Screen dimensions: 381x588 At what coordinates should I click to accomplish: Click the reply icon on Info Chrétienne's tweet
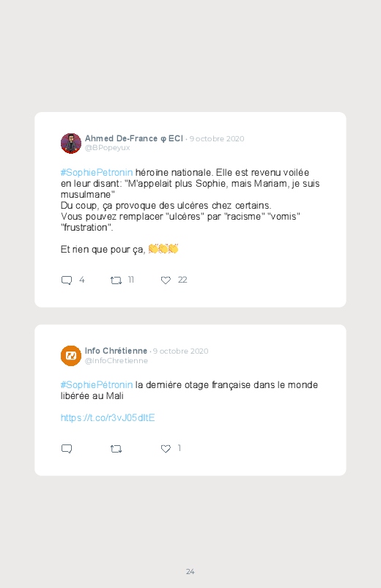(67, 448)
